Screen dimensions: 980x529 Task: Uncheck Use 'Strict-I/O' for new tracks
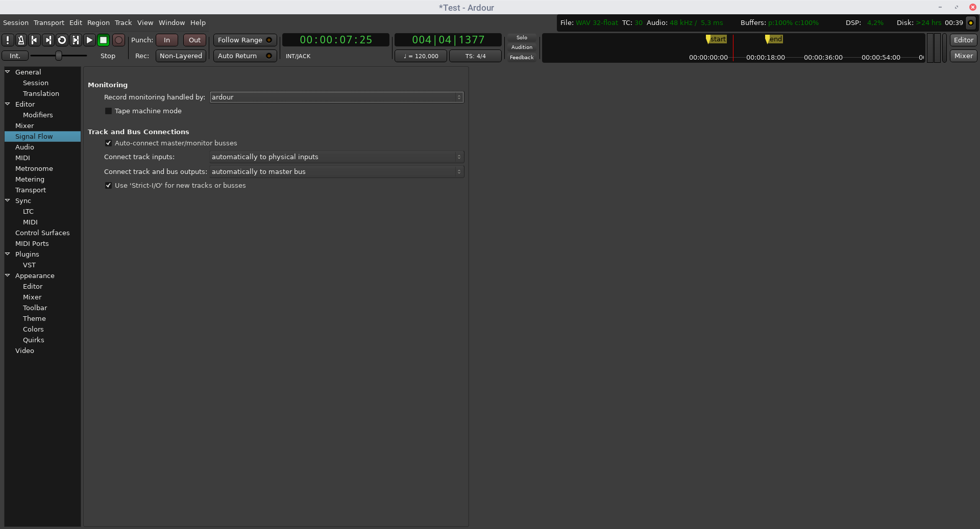(x=108, y=185)
